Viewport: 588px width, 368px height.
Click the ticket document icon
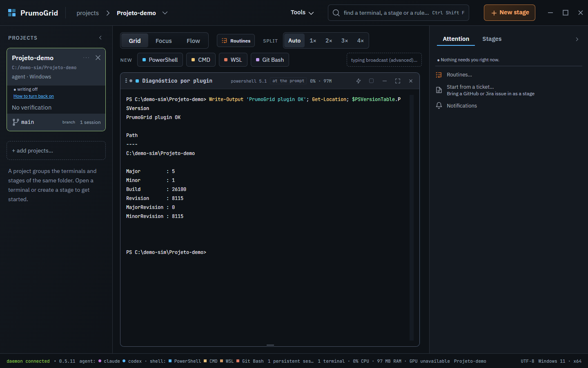point(439,90)
